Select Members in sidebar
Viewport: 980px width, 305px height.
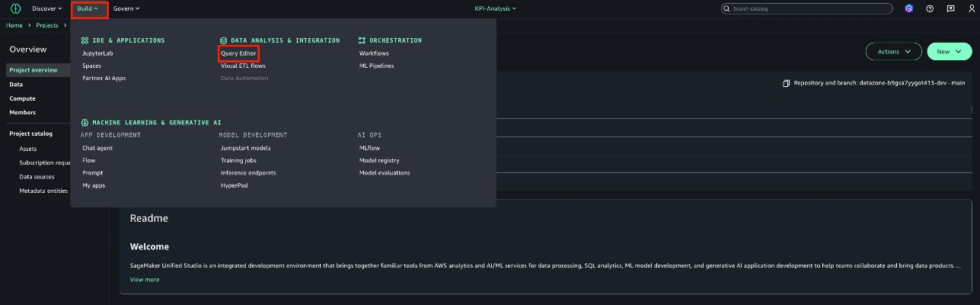click(x=22, y=112)
